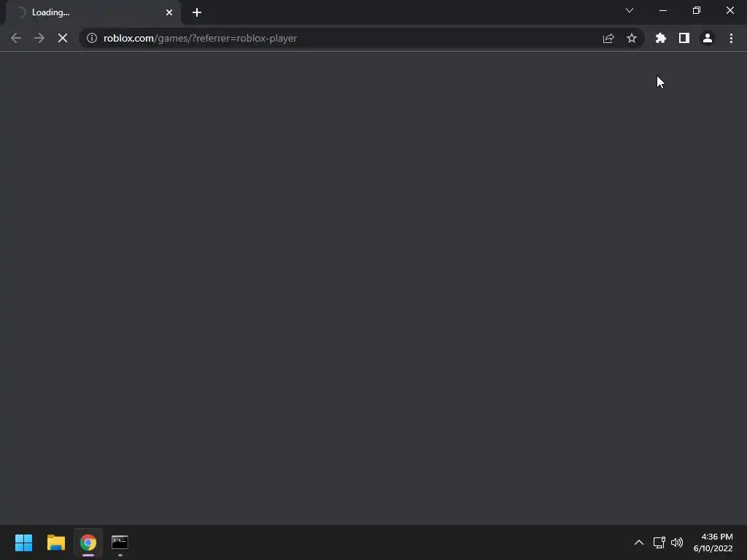The width and height of the screenshot is (747, 560).
Task: Open the 4:36 PM clock and date
Action: point(713,542)
